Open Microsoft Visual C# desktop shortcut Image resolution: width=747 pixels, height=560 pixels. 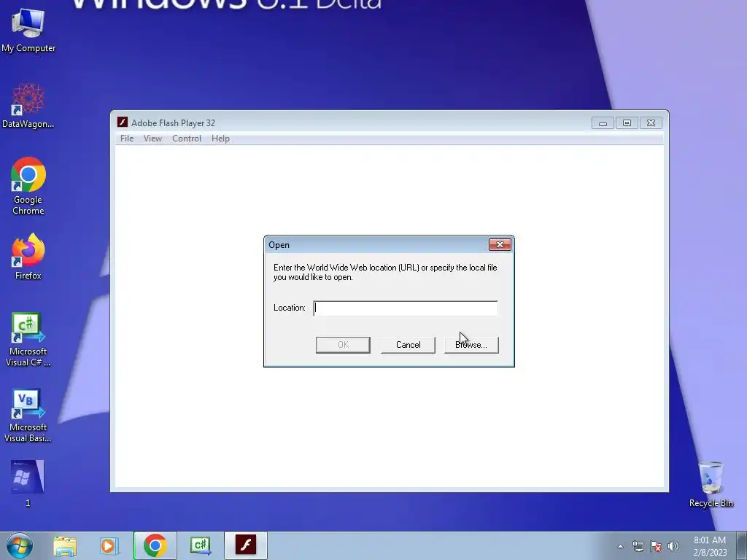point(28,339)
